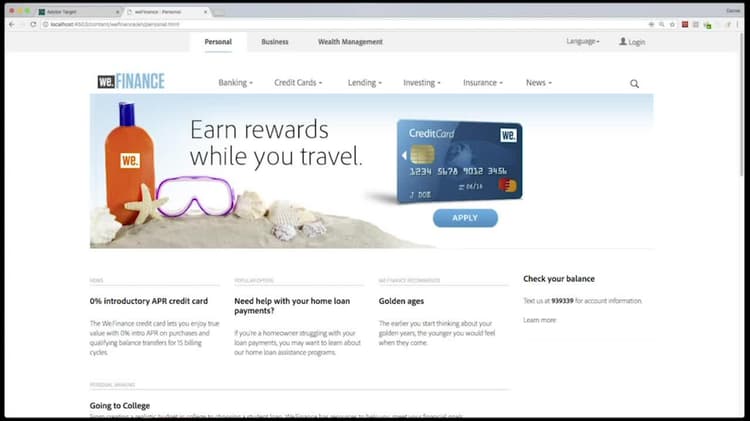Select the Adobe Target browser tab
Screen dimensions: 750x421
(x=79, y=11)
